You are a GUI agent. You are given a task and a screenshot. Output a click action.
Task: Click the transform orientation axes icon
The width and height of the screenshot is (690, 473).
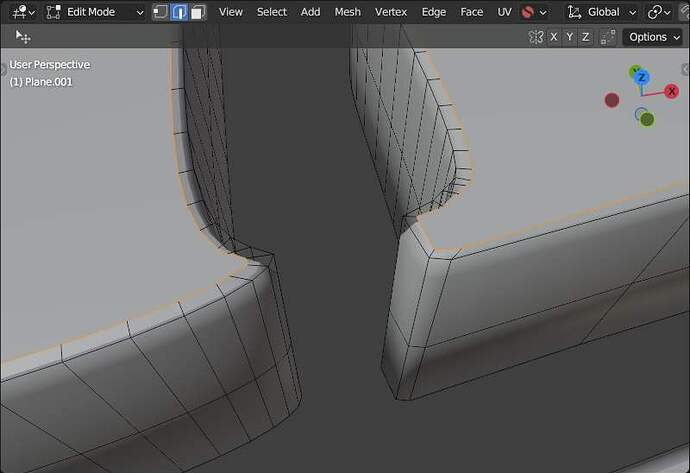coord(574,12)
